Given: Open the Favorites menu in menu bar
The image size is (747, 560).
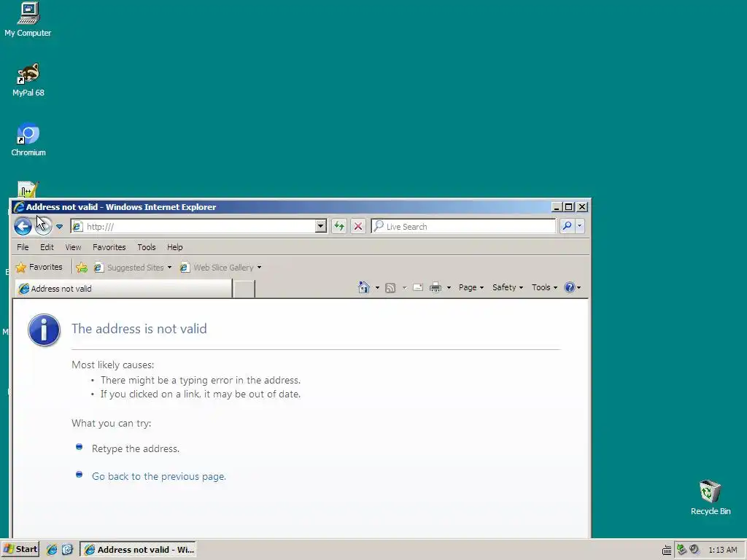Looking at the screenshot, I should point(109,247).
